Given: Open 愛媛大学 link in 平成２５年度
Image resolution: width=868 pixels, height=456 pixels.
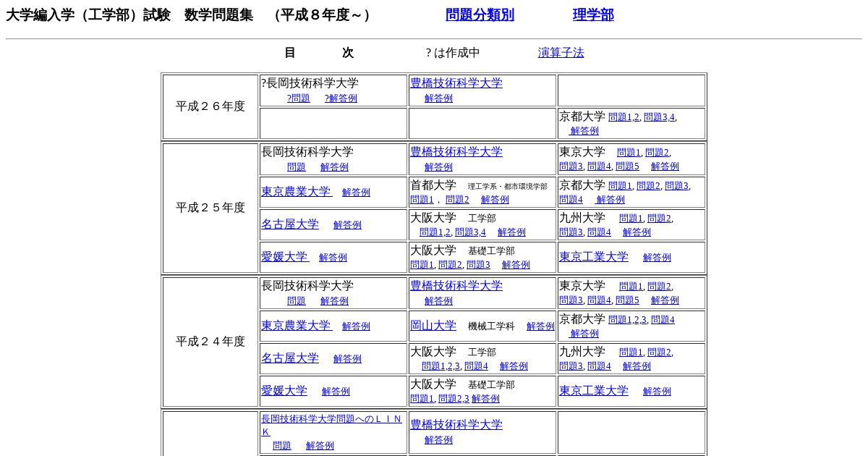Looking at the screenshot, I should point(284,257).
